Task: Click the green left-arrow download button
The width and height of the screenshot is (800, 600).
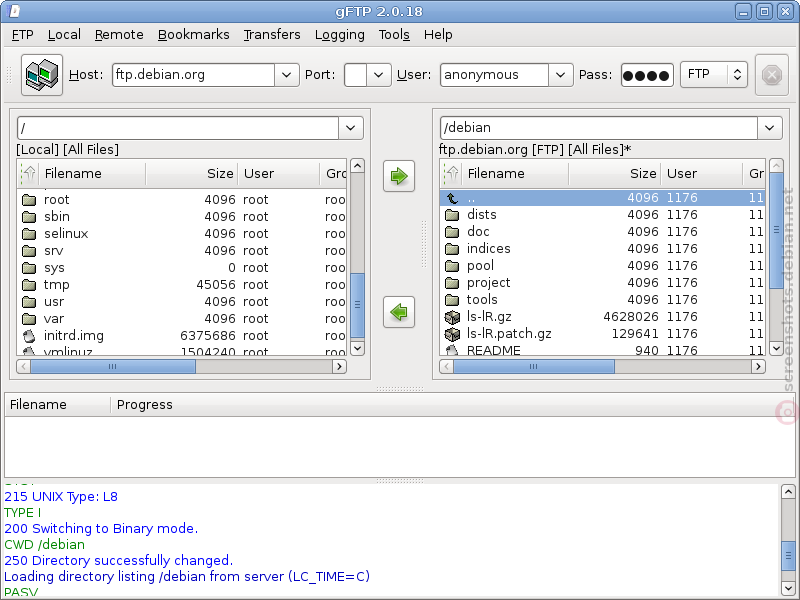Action: tap(399, 312)
